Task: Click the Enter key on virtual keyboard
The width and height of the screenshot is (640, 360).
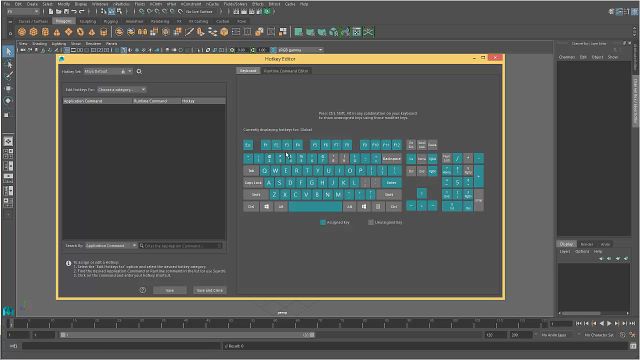Action: pyautogui.click(x=391, y=182)
